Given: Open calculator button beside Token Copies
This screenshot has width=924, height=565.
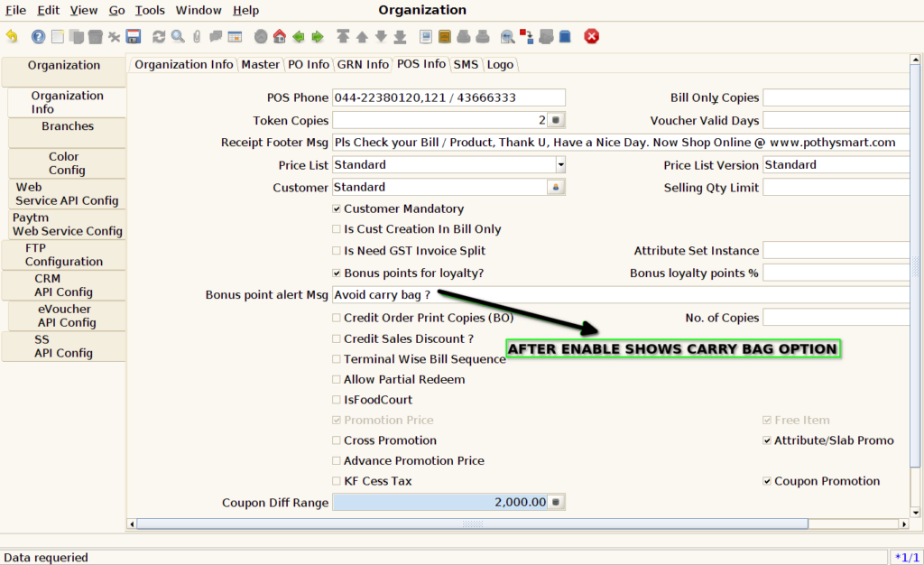Looking at the screenshot, I should pos(556,120).
